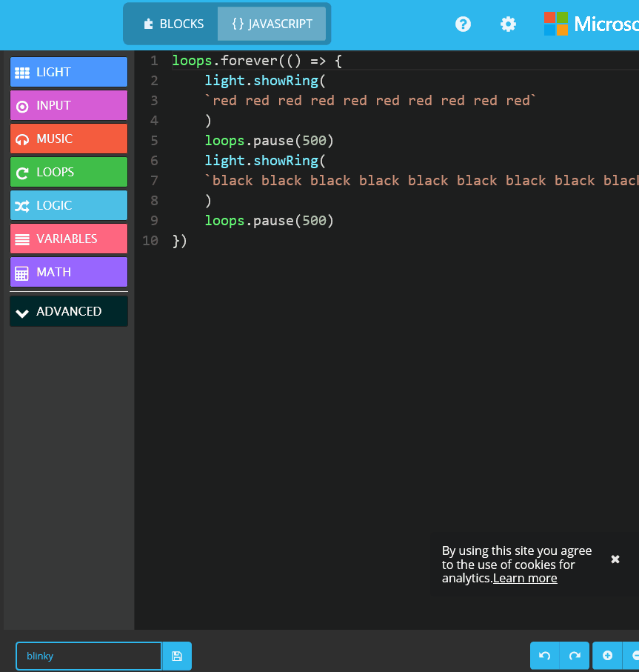Click the blinky project name field
The width and height of the screenshot is (639, 672).
click(88, 656)
